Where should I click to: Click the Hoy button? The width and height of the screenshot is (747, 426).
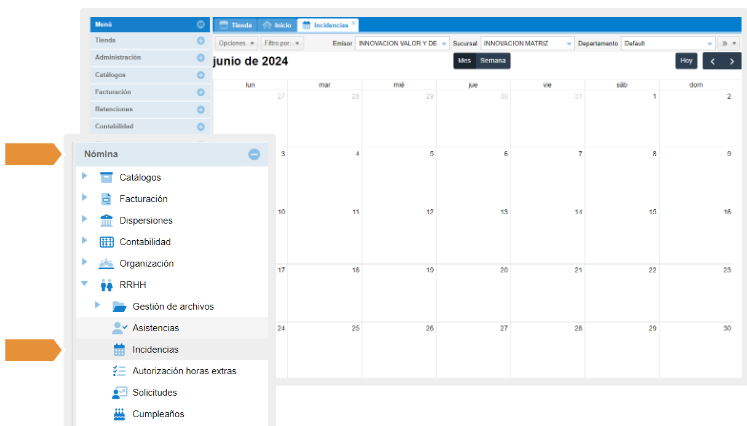[x=686, y=61]
